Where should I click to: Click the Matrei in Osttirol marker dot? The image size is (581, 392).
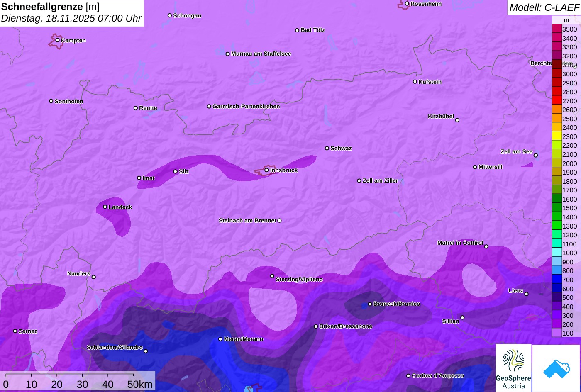coord(486,246)
